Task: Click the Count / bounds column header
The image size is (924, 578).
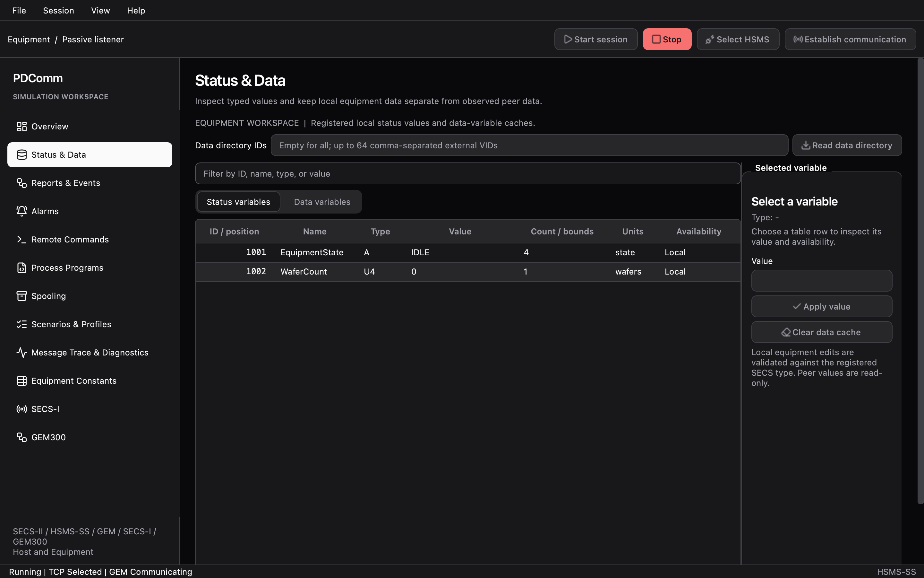Action: click(562, 232)
